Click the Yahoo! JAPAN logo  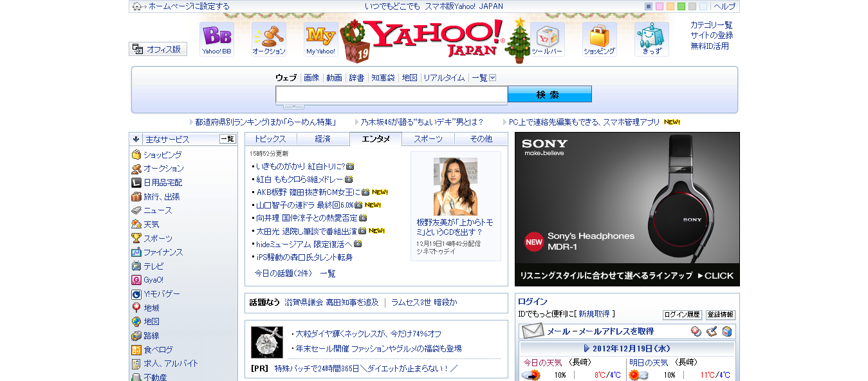tap(437, 38)
